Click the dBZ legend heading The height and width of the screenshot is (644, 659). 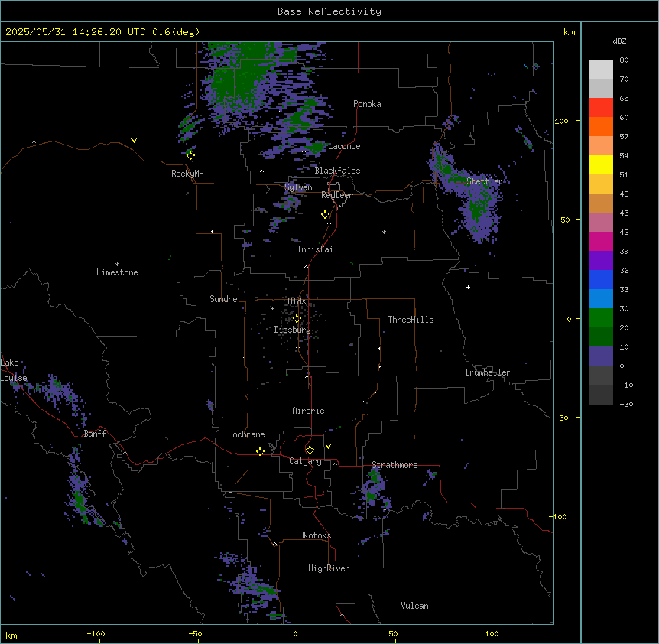pyautogui.click(x=619, y=41)
